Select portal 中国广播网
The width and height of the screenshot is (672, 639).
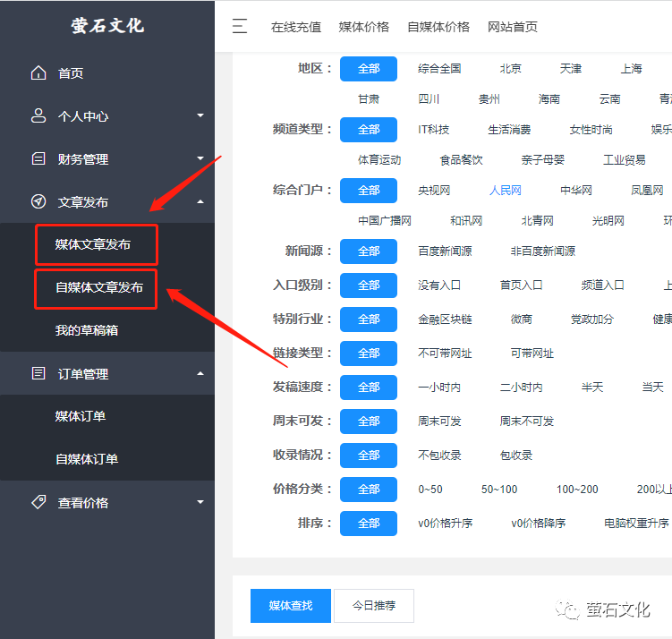[385, 221]
